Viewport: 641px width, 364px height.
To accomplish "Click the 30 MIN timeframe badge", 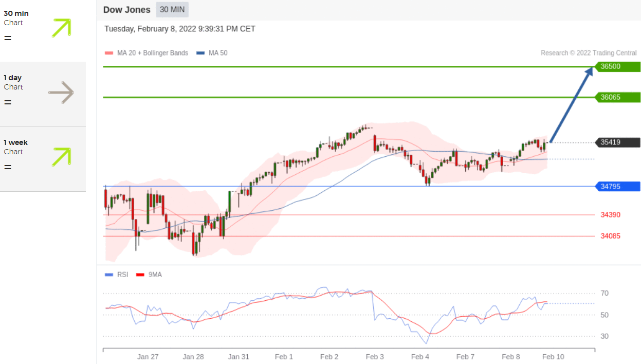I will point(172,9).
